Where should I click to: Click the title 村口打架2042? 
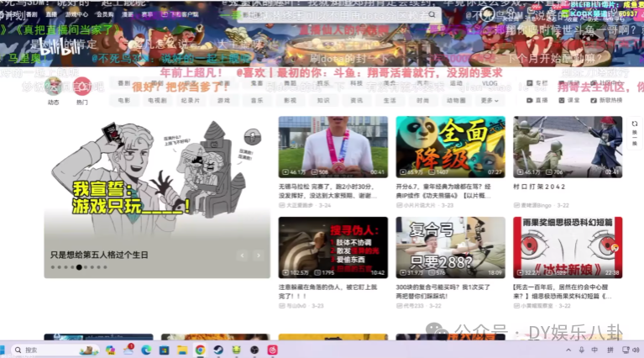click(539, 187)
